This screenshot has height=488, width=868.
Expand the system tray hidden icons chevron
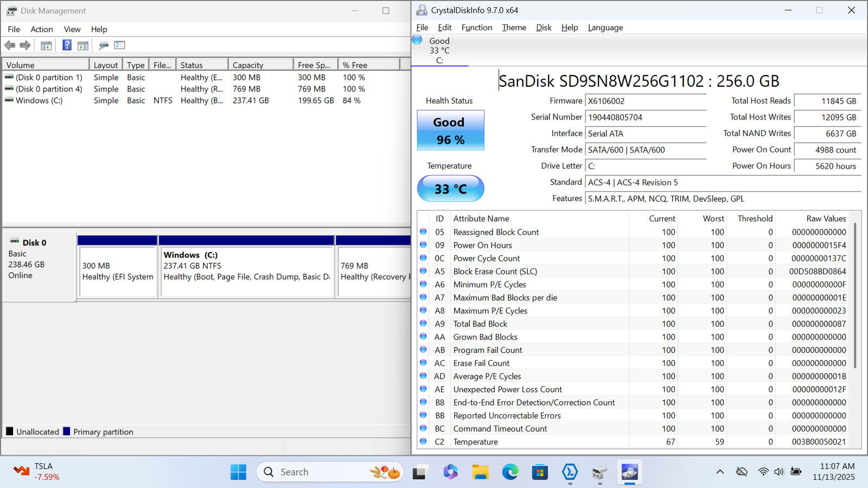click(x=720, y=472)
